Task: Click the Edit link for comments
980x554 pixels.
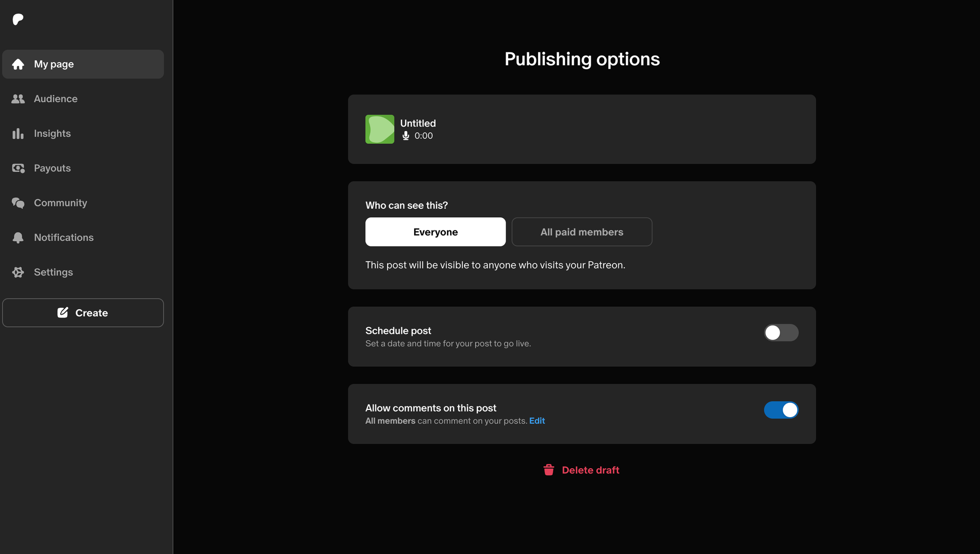Action: tap(537, 421)
